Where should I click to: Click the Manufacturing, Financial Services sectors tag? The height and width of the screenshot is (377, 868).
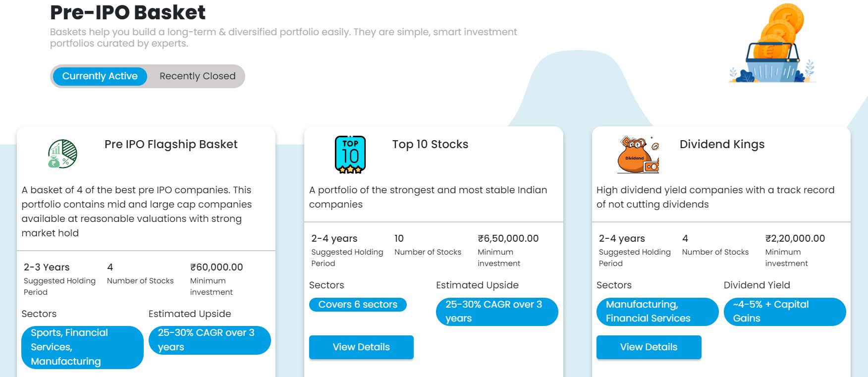coord(657,312)
